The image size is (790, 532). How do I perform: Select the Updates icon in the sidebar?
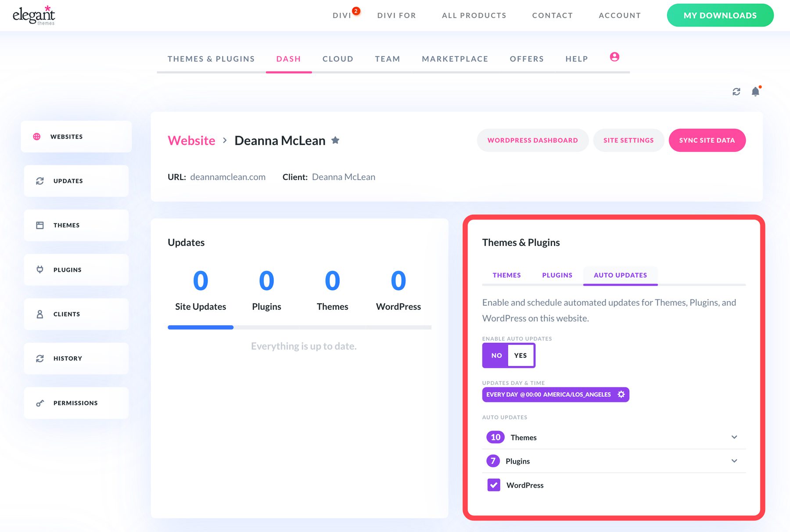coord(40,180)
